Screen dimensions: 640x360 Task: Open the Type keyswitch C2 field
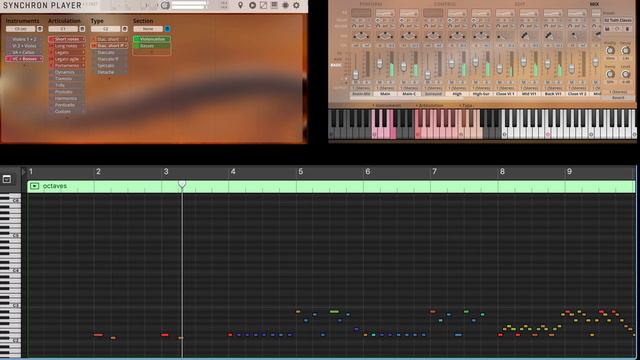point(106,29)
